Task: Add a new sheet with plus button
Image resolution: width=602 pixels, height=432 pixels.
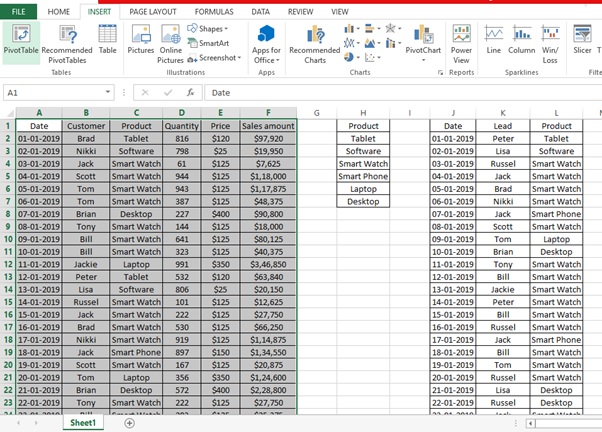Action: pos(129,423)
